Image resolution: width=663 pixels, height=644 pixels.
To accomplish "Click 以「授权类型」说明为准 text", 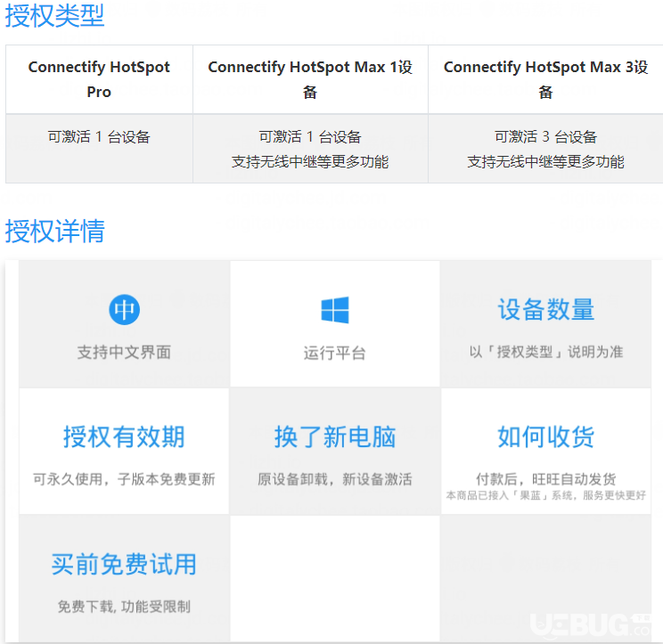I will (546, 352).
